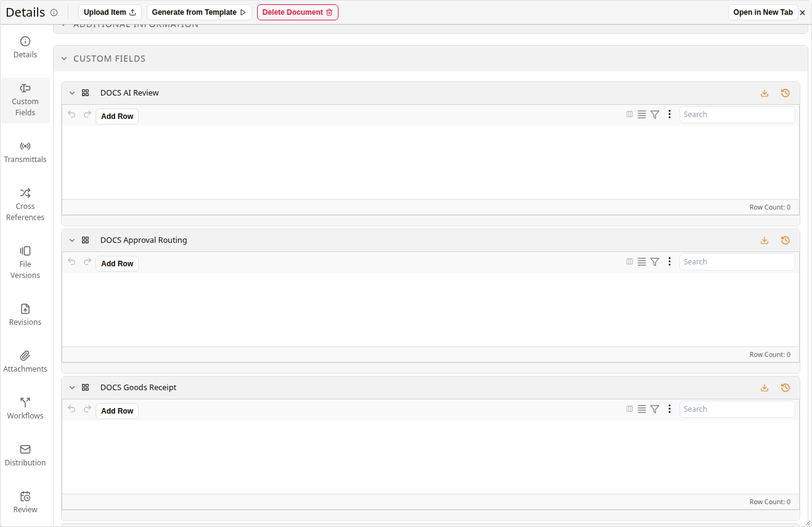Open history for DOCS Approval Routing
812x527 pixels.
[785, 240]
